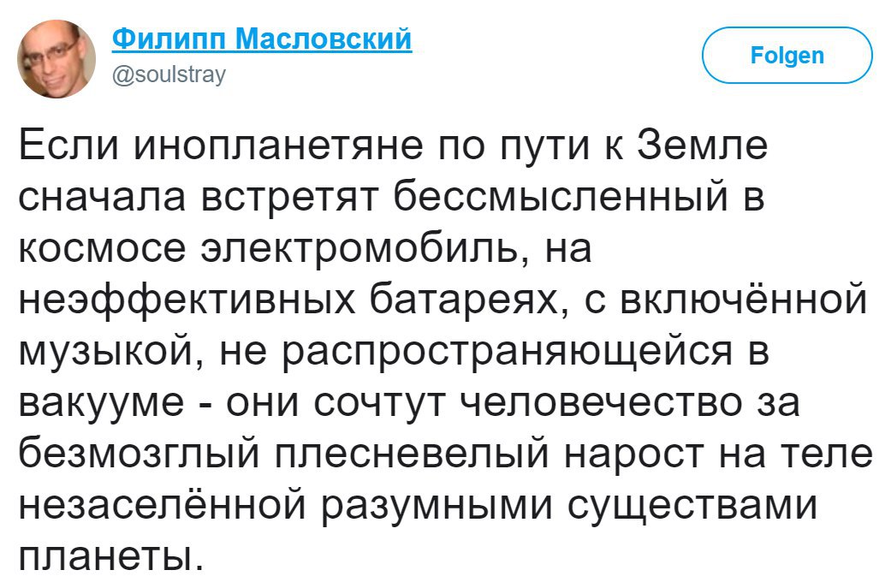
Task: Open the user's profile avatar photo
Action: (56, 59)
